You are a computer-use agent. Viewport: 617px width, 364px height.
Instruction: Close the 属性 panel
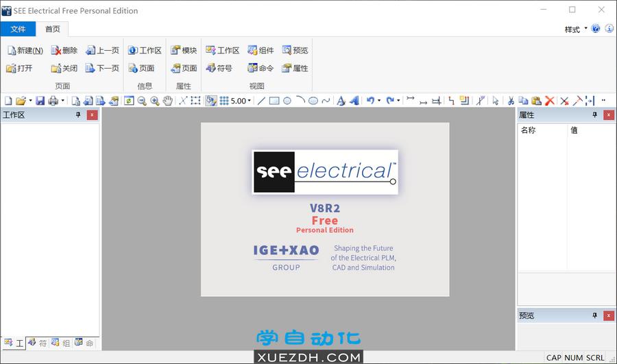609,115
